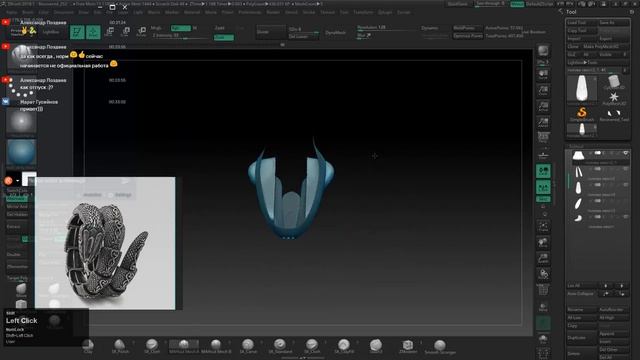Expand bottom shelf divider arrows

pyautogui.click(x=302, y=358)
